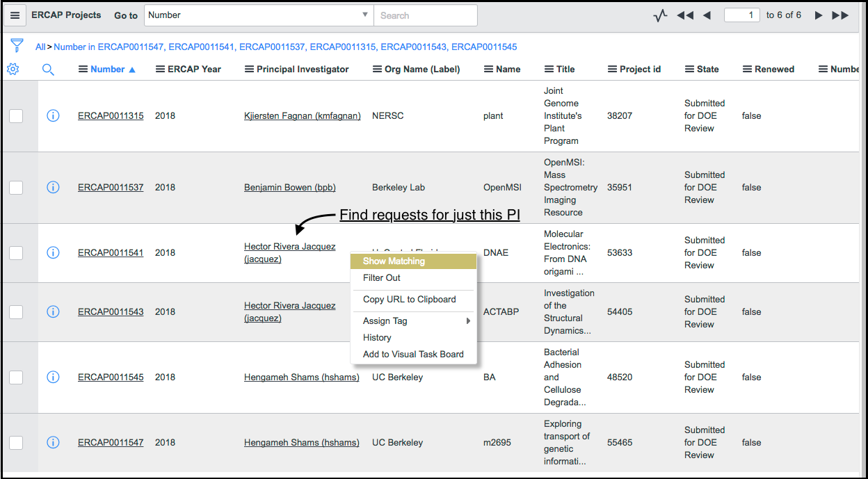Click the next page arrow icon
The width and height of the screenshot is (868, 479).
819,15
